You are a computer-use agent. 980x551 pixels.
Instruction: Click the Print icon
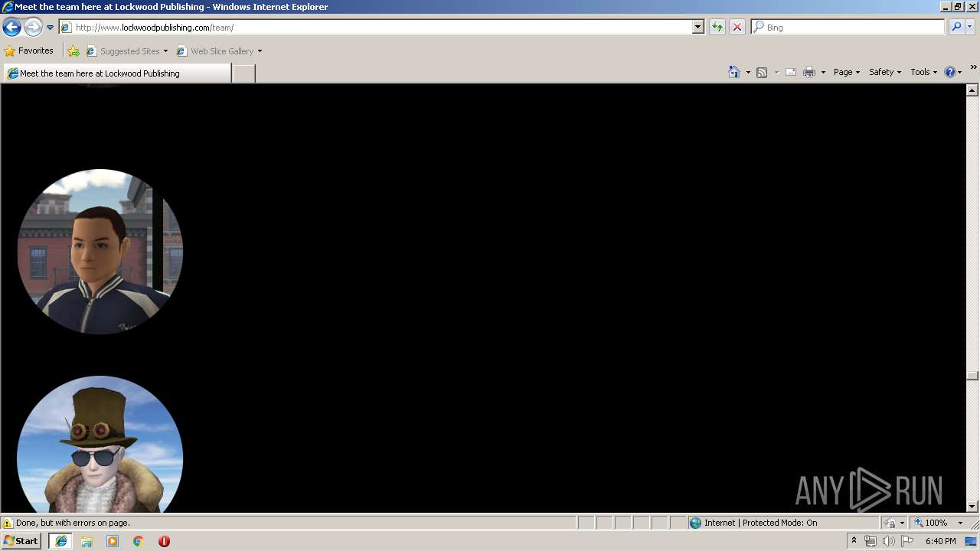point(809,72)
